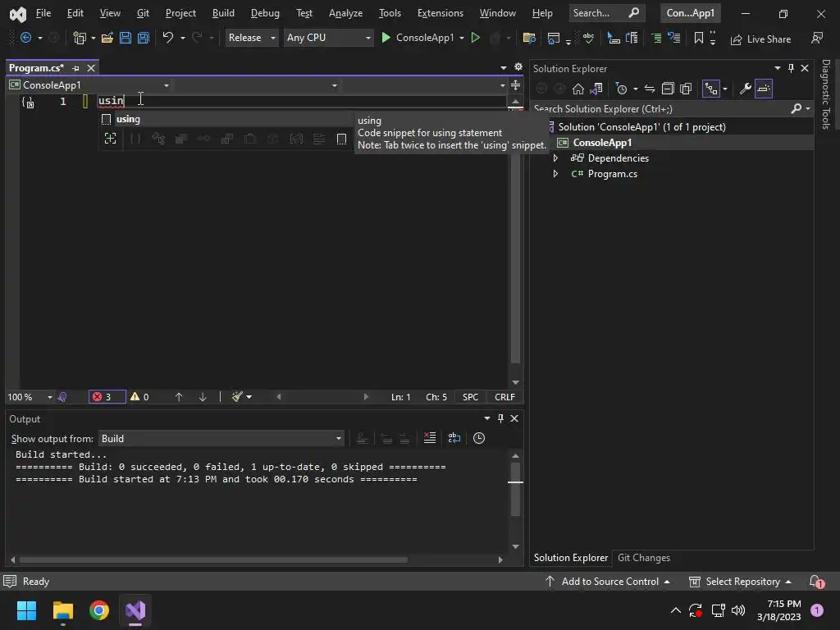Open the Show output from Build dropdown
The width and height of the screenshot is (840, 630).
point(221,439)
